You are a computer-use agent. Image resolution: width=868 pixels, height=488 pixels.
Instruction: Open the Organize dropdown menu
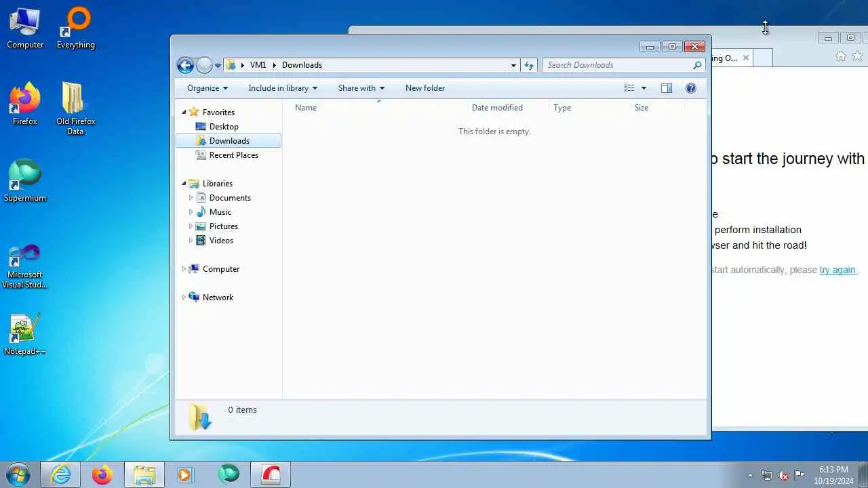tap(208, 88)
